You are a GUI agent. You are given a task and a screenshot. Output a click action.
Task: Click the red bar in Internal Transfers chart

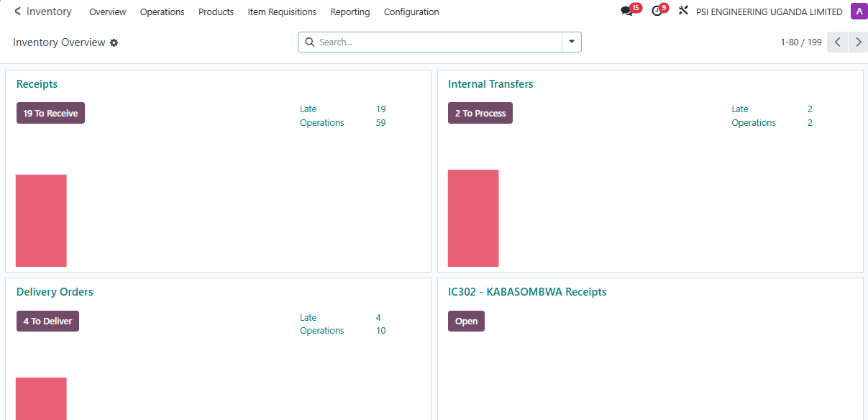pyautogui.click(x=473, y=218)
